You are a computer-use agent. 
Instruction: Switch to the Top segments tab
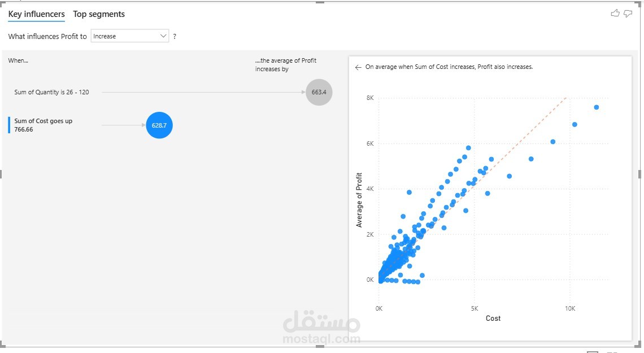click(99, 14)
